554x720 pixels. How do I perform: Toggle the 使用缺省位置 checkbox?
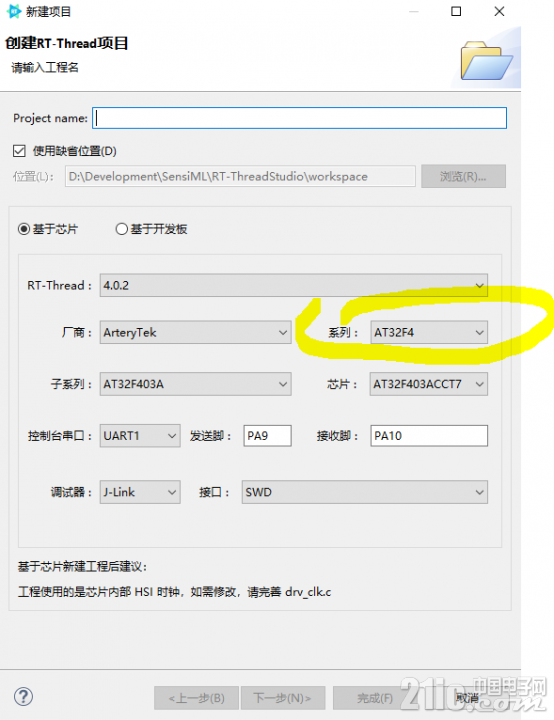[x=19, y=151]
